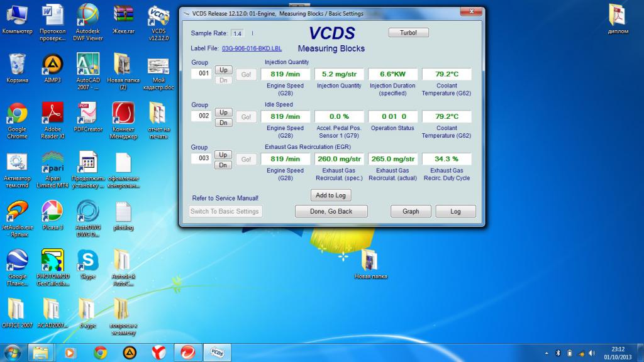Open Google Планета Земля shortcut
Image resolution: width=644 pixels, height=362 pixels.
(17, 268)
